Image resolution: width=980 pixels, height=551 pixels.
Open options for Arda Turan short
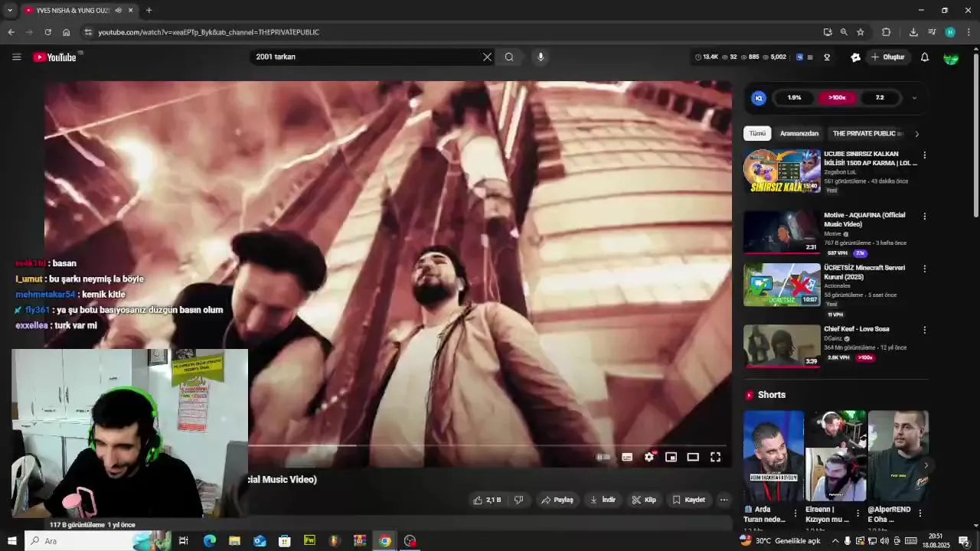pos(795,514)
